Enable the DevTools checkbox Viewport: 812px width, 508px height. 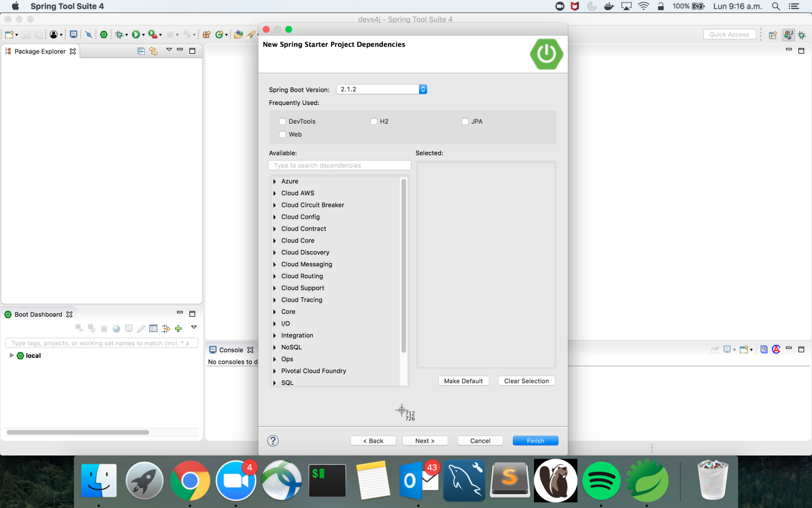[x=282, y=121]
